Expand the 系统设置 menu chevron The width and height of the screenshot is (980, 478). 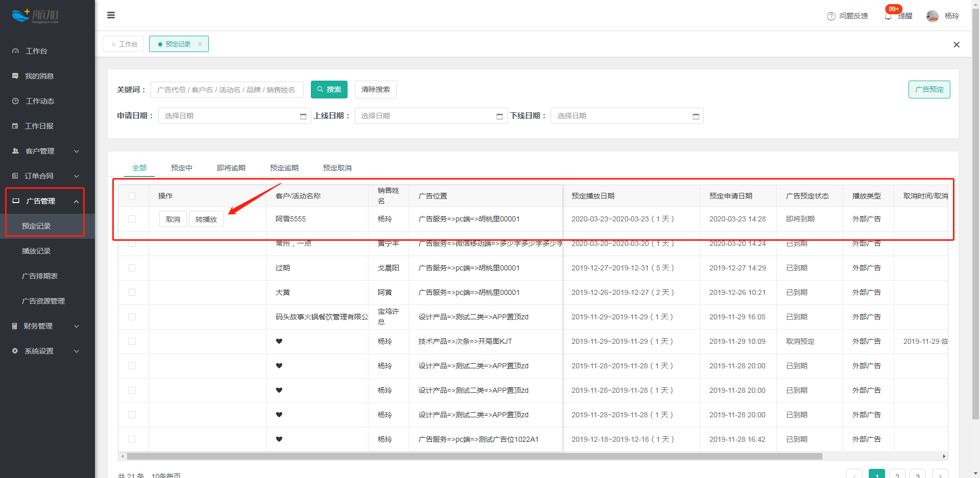tap(77, 351)
